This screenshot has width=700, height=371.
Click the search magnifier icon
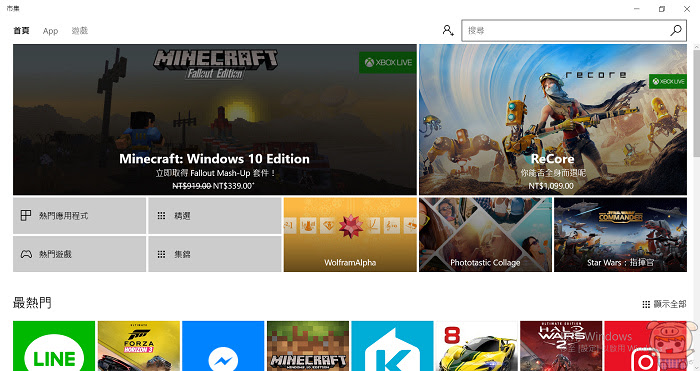coord(675,30)
